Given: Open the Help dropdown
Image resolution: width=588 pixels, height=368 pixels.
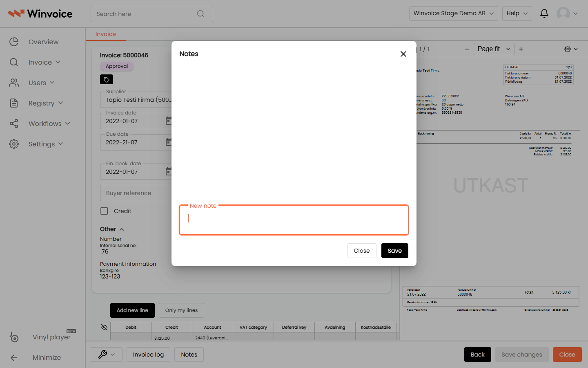Looking at the screenshot, I should point(517,13).
